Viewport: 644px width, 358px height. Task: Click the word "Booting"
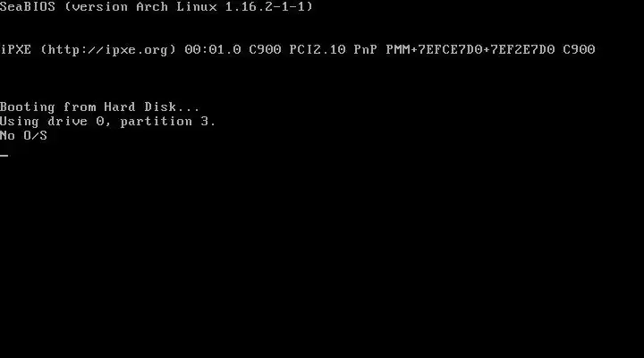coord(28,107)
